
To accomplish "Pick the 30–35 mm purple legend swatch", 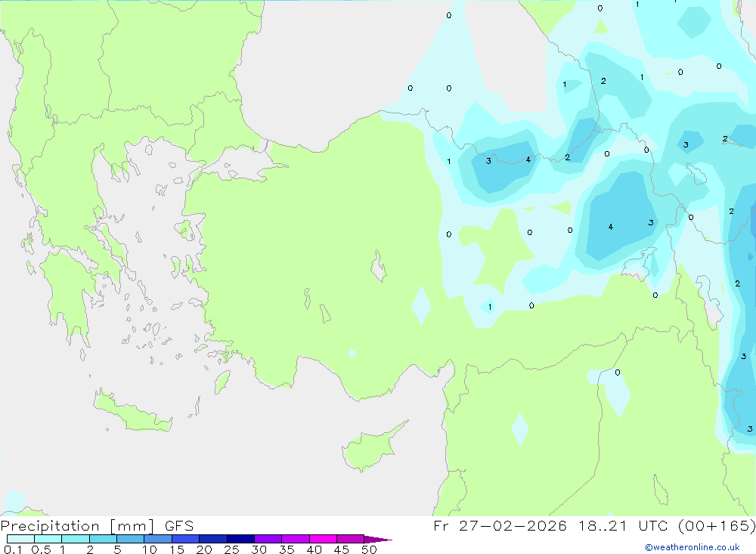I will coord(268,539).
